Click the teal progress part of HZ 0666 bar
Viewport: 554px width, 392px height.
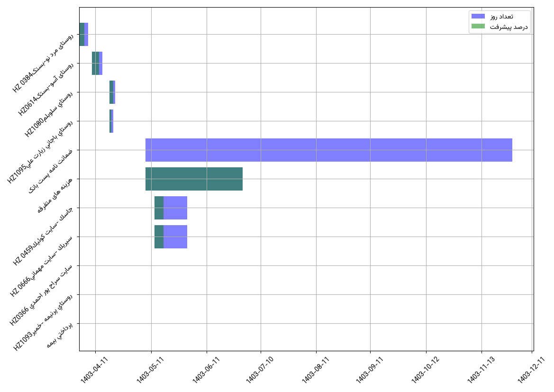click(x=159, y=237)
